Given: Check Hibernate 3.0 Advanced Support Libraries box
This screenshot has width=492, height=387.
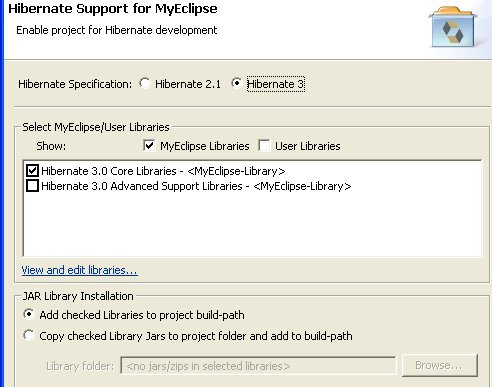Looking at the screenshot, I should coord(32,186).
